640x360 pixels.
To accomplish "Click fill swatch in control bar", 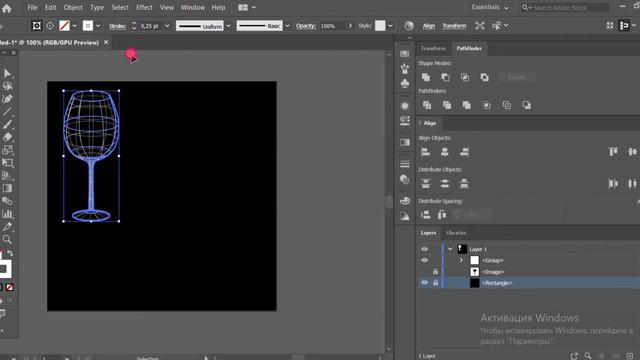I will 64,26.
